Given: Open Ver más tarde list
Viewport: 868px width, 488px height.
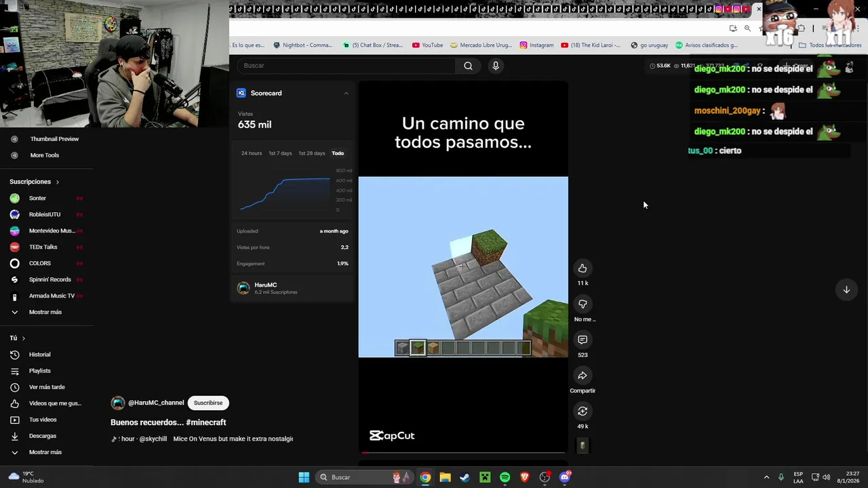Looking at the screenshot, I should [46, 387].
